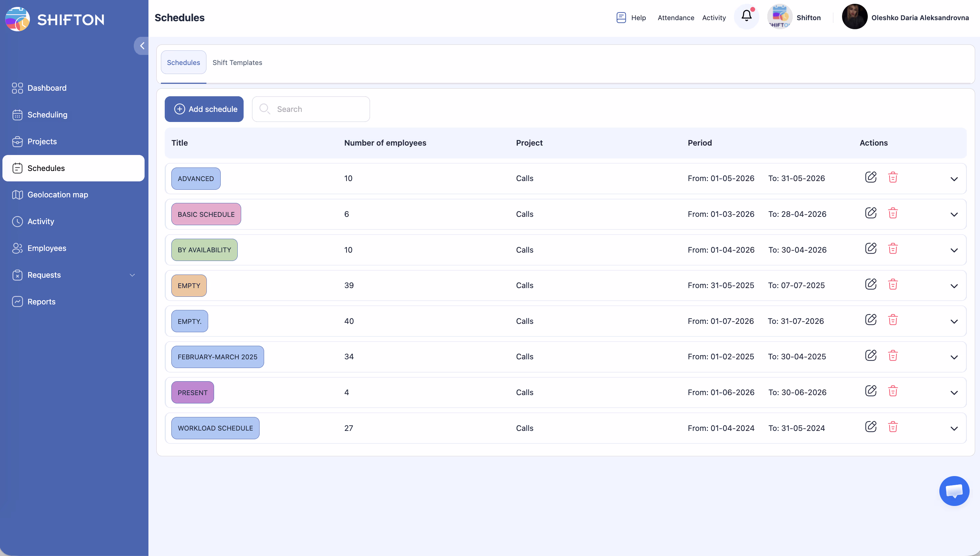
Task: Go to Employees section
Action: 47,248
